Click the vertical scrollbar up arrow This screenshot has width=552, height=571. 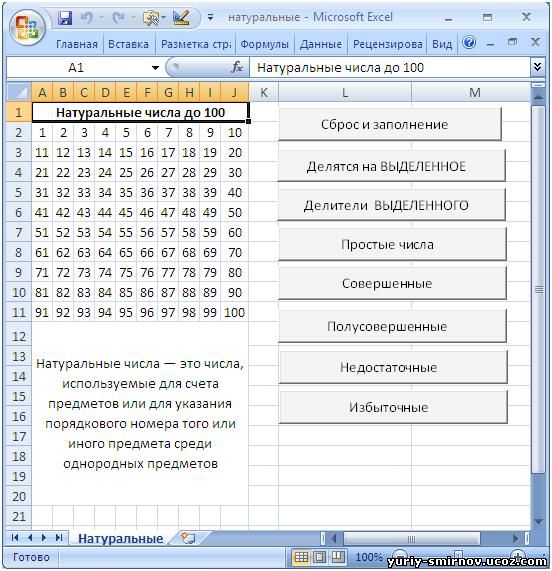[x=538, y=97]
